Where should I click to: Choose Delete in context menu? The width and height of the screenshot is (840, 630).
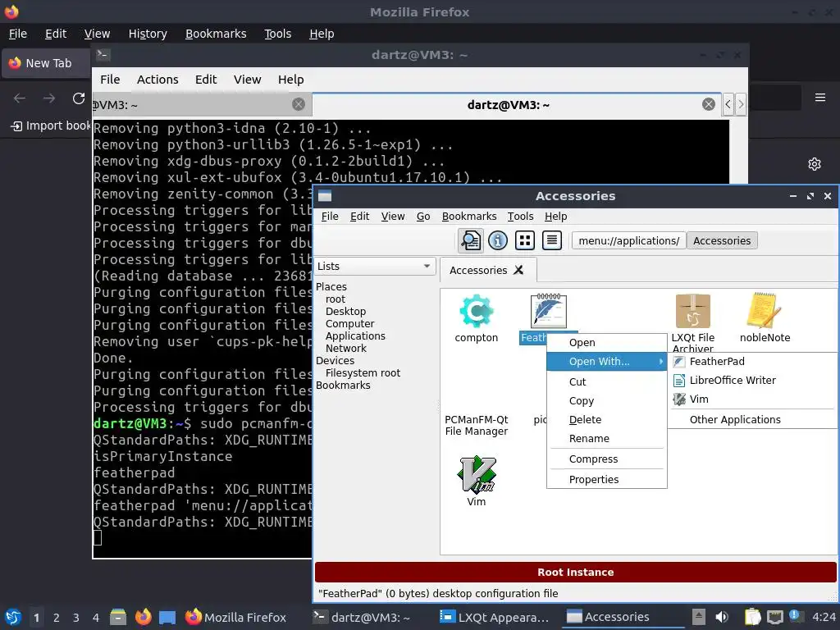606,419
